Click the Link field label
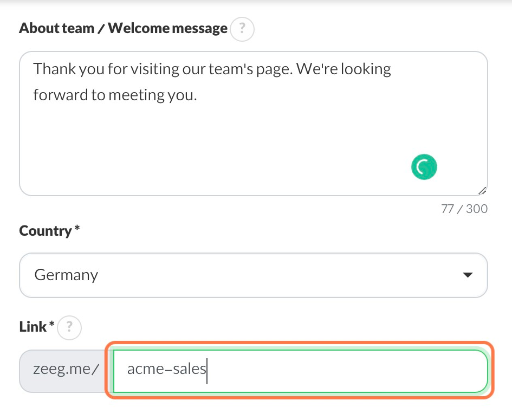 33,327
